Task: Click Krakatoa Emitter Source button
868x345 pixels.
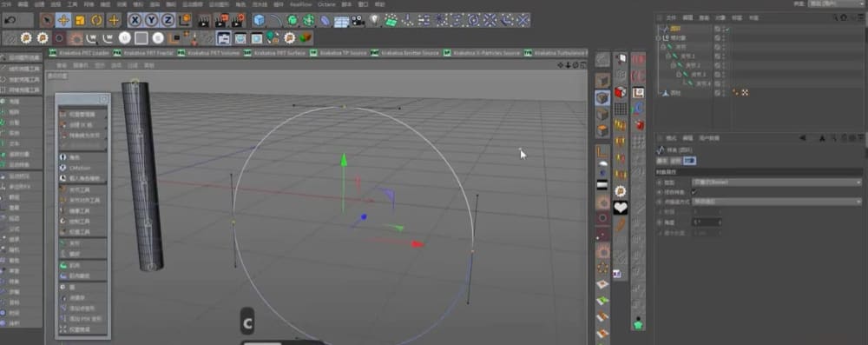Action: [x=404, y=53]
